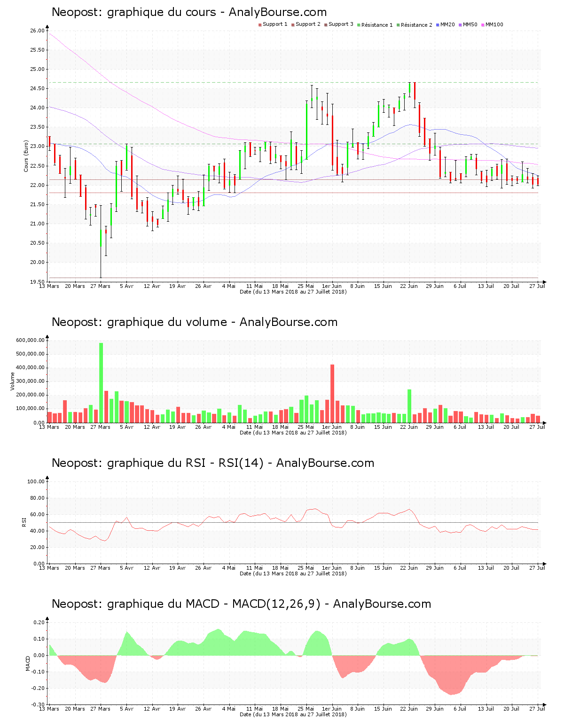Click the 'Volume' y-axis label

point(13,381)
